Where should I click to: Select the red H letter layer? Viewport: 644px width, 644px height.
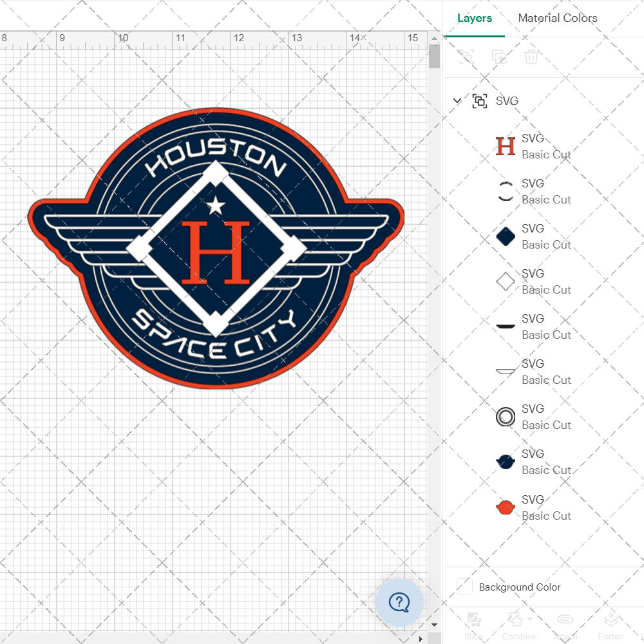coord(506,146)
